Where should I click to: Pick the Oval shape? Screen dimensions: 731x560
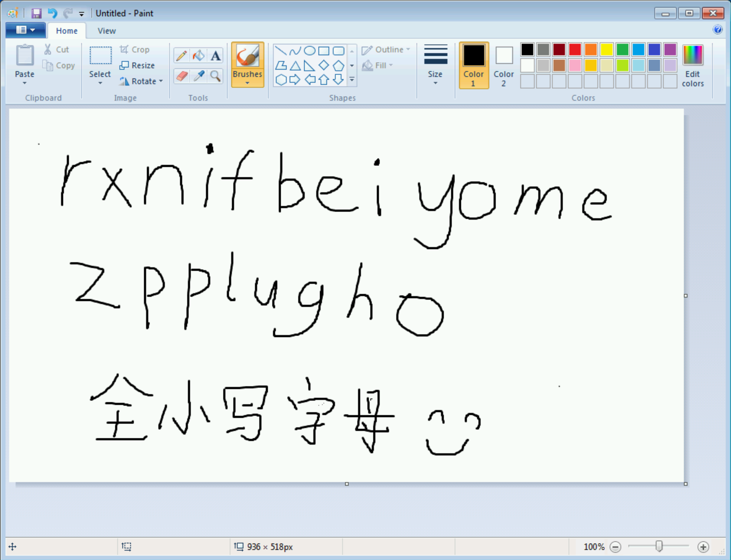tap(310, 50)
